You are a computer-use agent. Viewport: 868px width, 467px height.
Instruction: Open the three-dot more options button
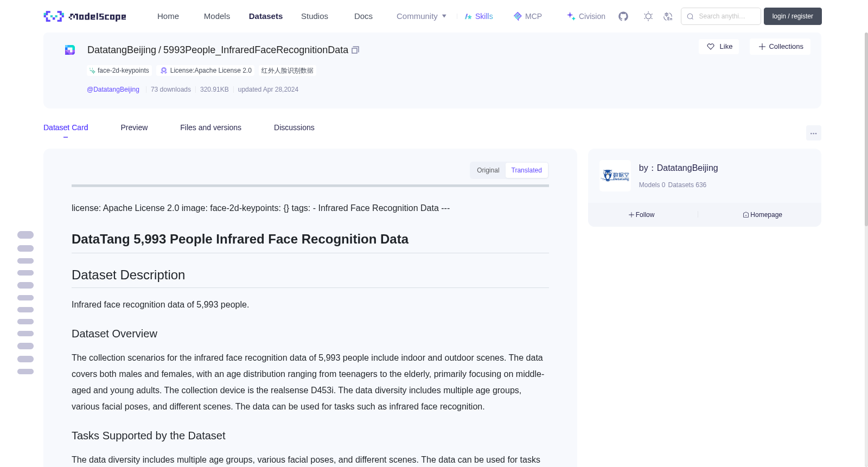[x=813, y=133]
